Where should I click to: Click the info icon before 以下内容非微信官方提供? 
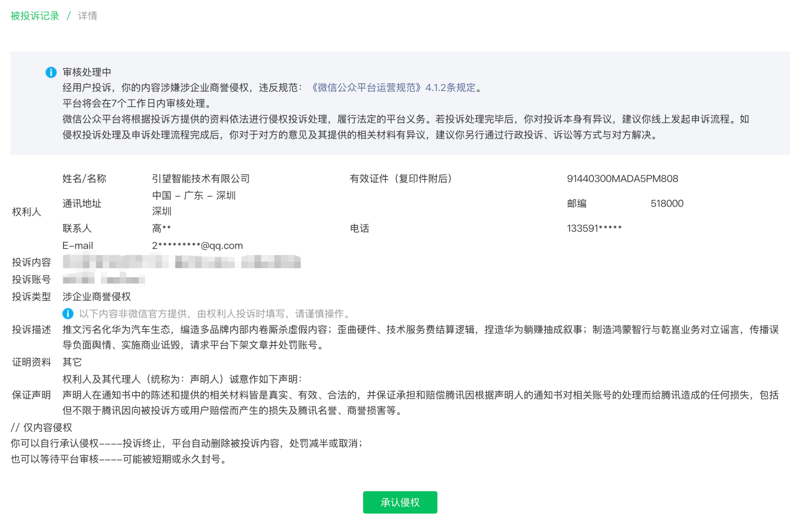[x=68, y=314]
